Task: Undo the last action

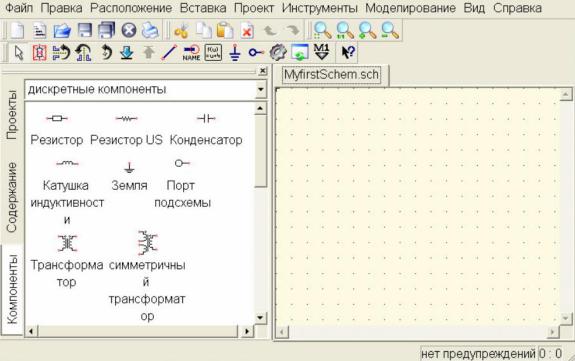Action: 270,30
